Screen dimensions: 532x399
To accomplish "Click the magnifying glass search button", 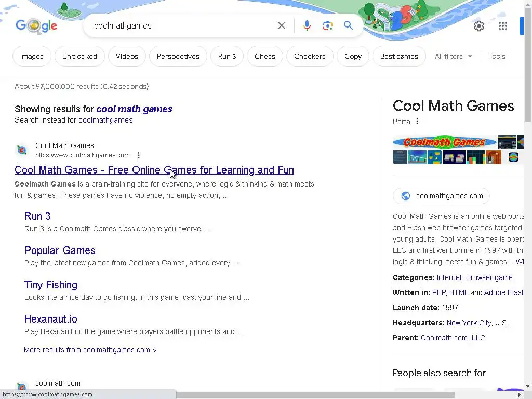I will [x=348, y=25].
